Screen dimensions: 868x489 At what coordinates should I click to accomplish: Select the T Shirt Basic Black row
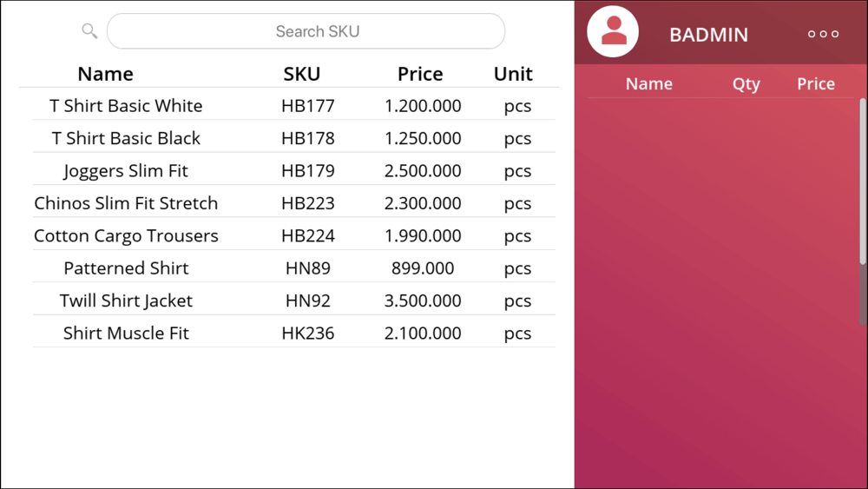[294, 138]
